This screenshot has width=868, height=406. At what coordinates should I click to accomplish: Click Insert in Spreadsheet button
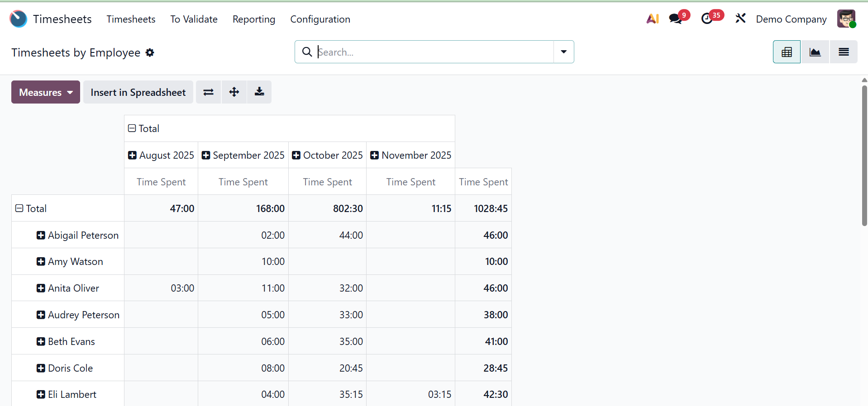click(138, 92)
